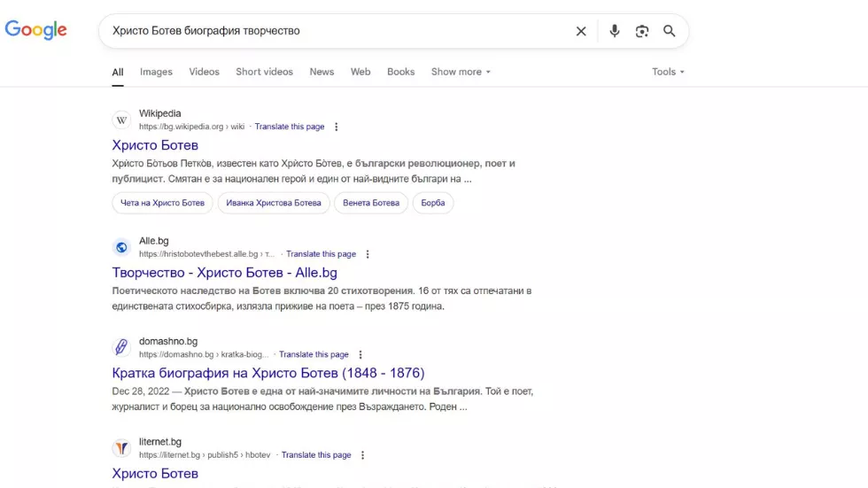Switch to the Images tab
868x488 pixels.
(x=156, y=72)
